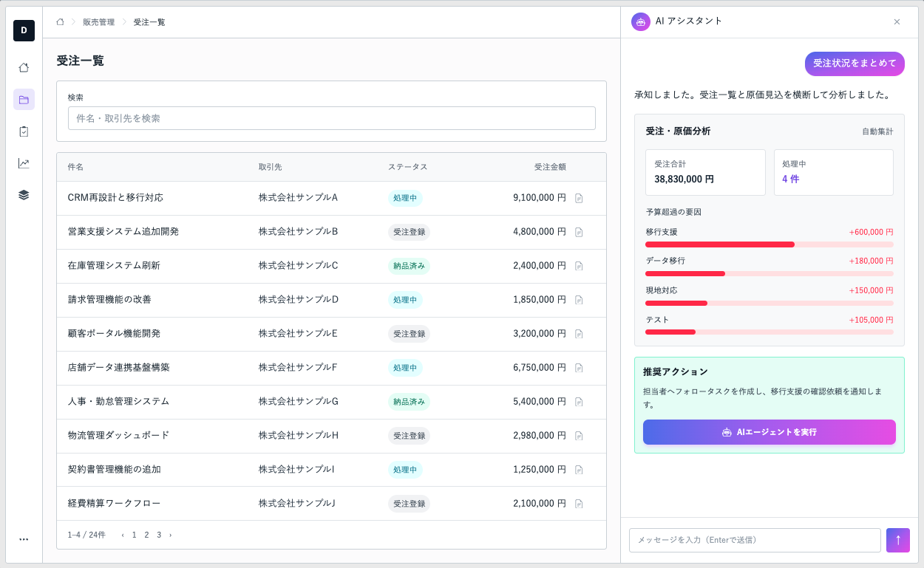
Task: Close the AI アシスタント panel
Action: (x=897, y=21)
